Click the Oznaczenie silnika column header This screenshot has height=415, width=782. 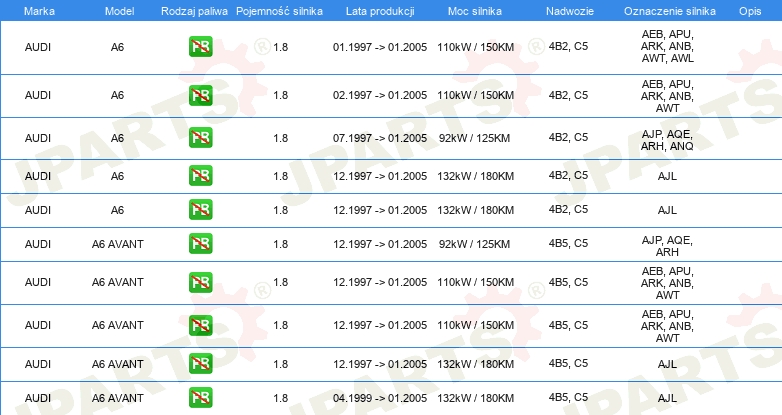669,11
